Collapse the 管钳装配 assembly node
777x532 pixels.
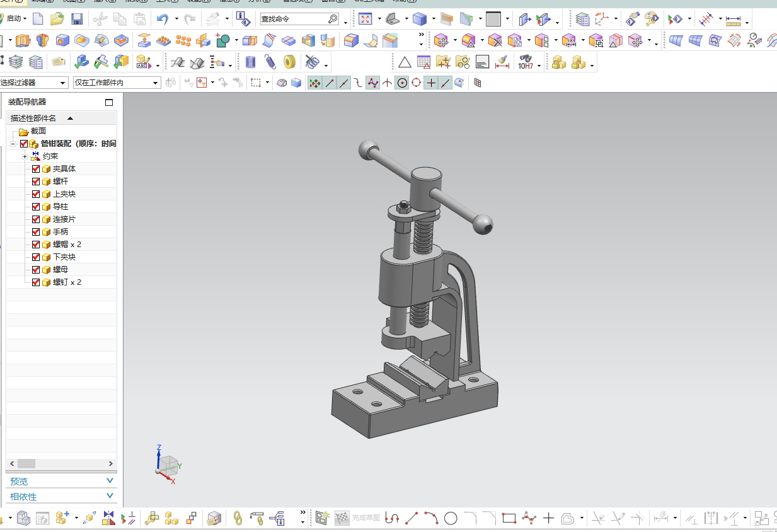(13, 144)
